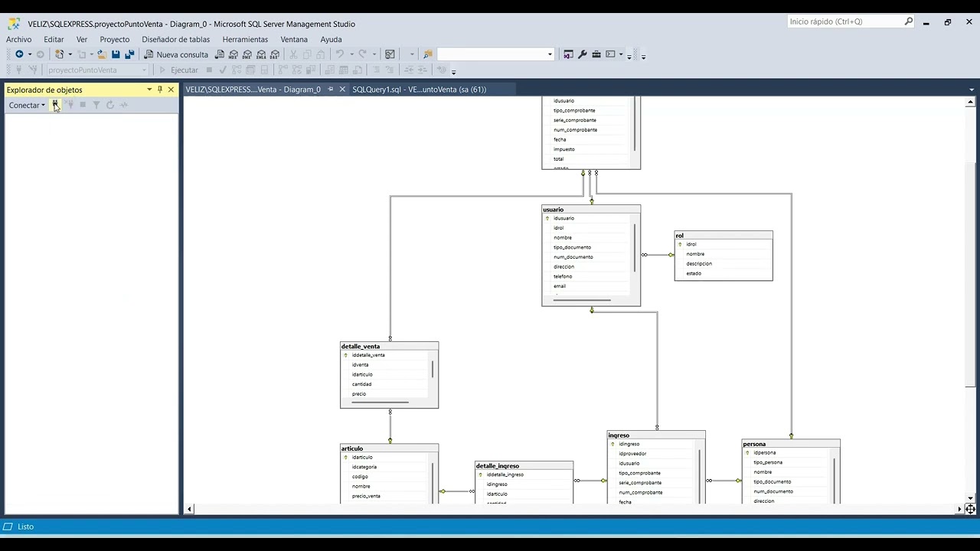Open the document tab list dropdown arrow
Viewport: 980px width, 551px height.
[x=972, y=90]
